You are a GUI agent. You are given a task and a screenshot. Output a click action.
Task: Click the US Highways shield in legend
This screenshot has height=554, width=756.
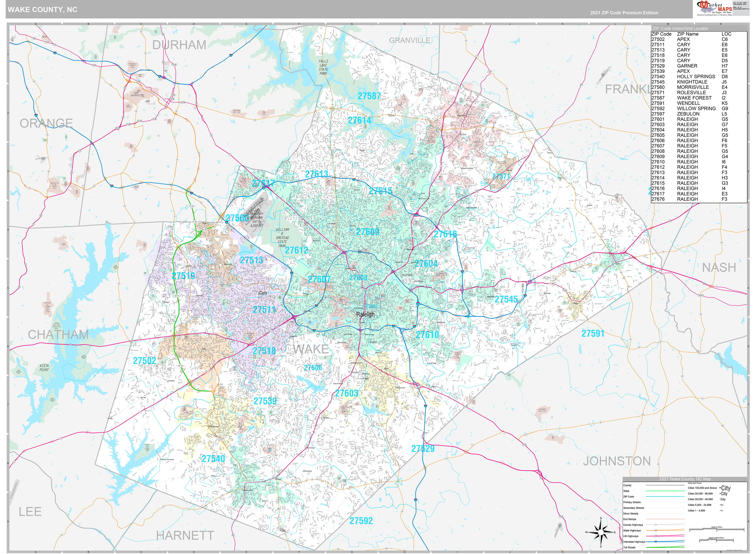pos(656,536)
